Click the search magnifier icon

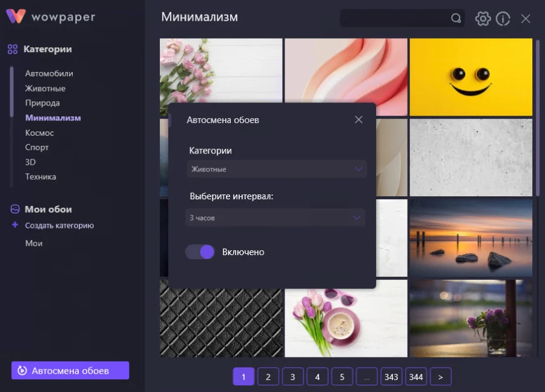point(456,19)
